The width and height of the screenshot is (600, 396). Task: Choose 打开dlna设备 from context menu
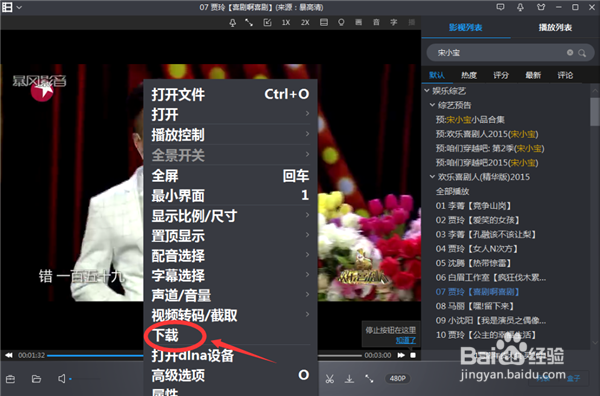pos(230,355)
